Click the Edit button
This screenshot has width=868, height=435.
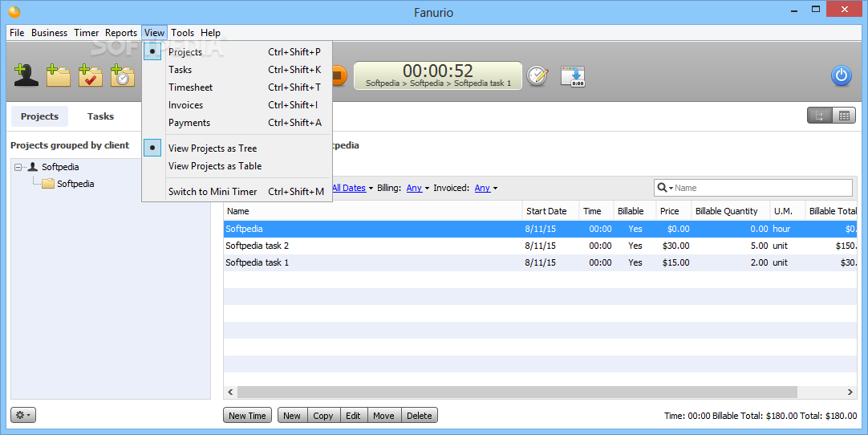[353, 416]
